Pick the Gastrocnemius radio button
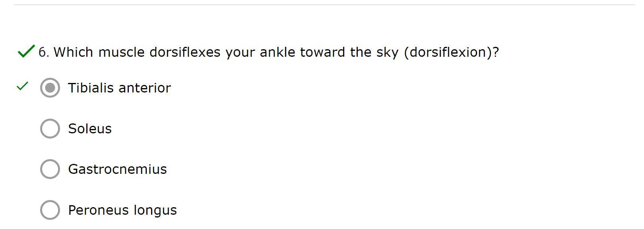Screen dimensions: 644x229 pyautogui.click(x=50, y=169)
